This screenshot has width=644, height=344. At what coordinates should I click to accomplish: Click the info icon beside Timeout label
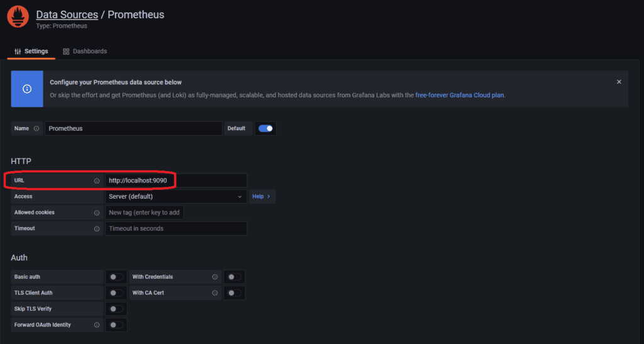click(x=97, y=229)
